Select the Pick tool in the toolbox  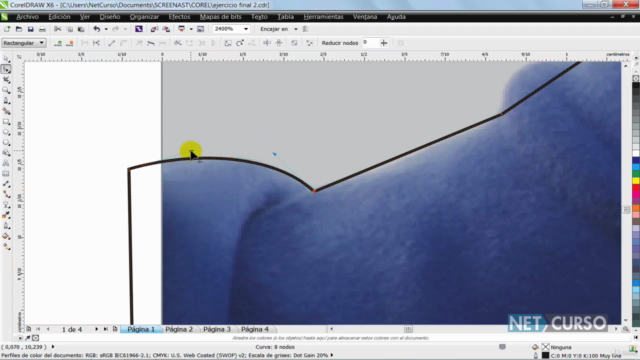[6, 59]
